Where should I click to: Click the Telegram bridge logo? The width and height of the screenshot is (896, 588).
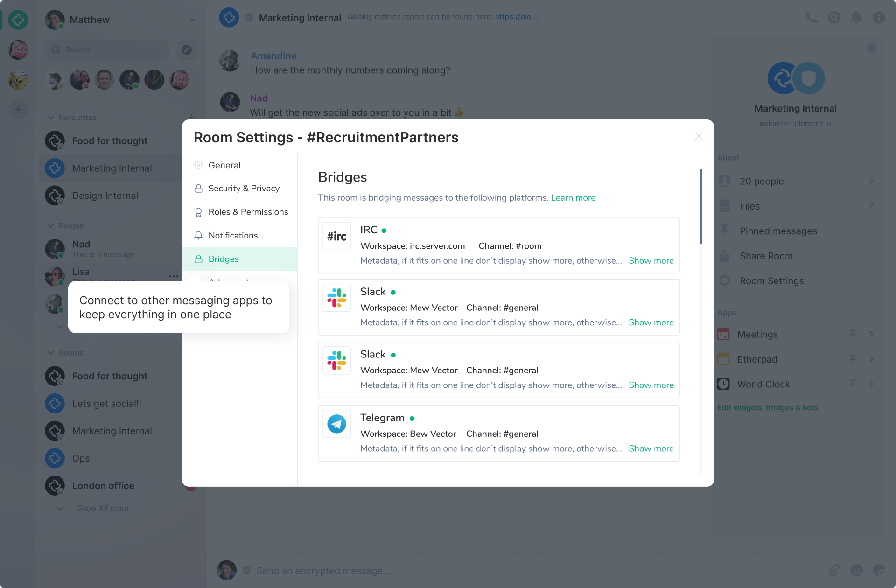coord(336,424)
